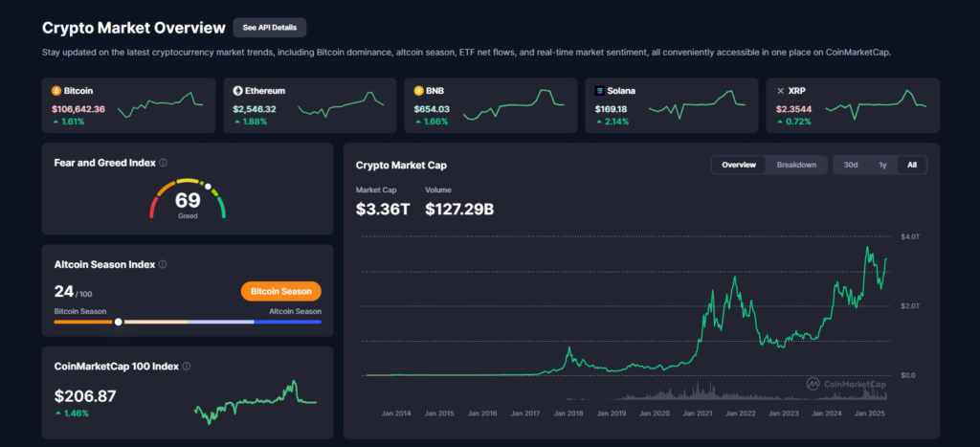Open the See API Details button

point(269,28)
